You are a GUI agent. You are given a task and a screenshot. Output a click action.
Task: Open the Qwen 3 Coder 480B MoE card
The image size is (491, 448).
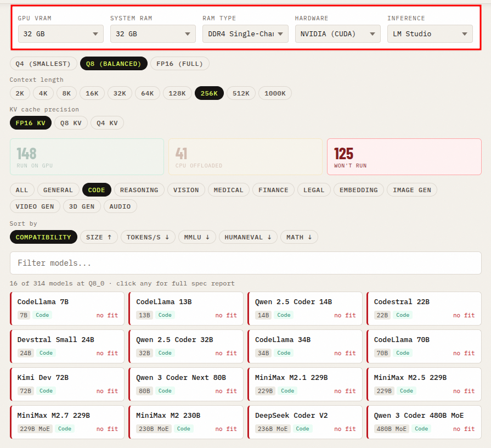point(424,422)
